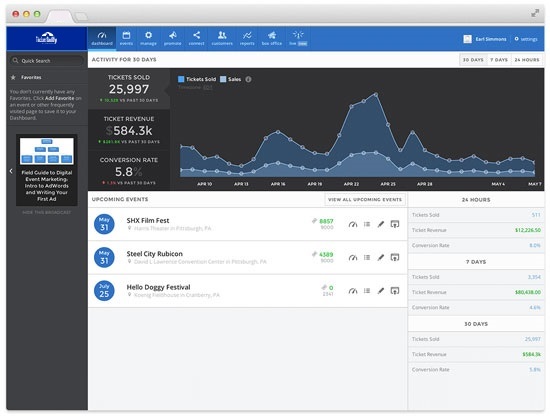Image resolution: width=550 pixels, height=418 pixels.
Task: Open Hello Doggy Festival screen-share icon
Action: point(395,291)
